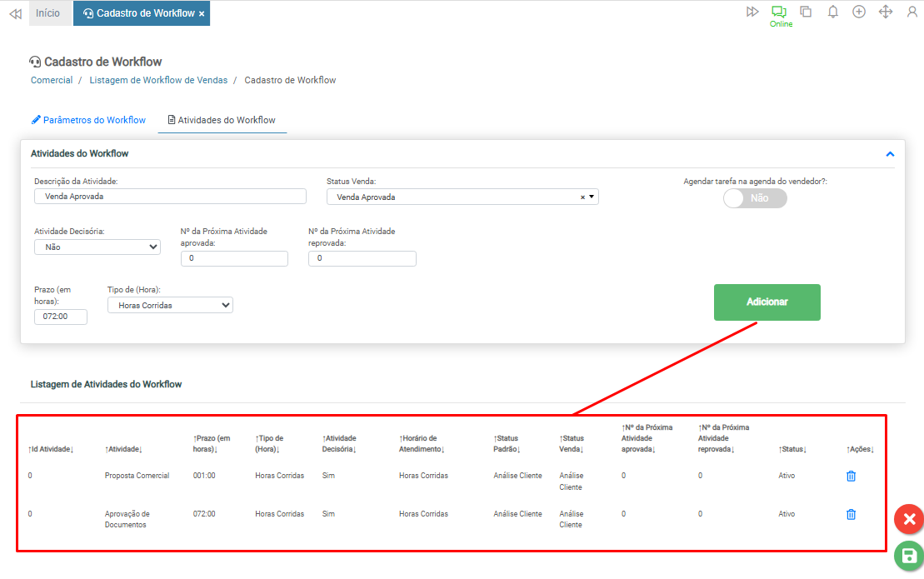Viewport: 924px width, 579px height.
Task: Click the green floating save icon
Action: click(x=909, y=556)
